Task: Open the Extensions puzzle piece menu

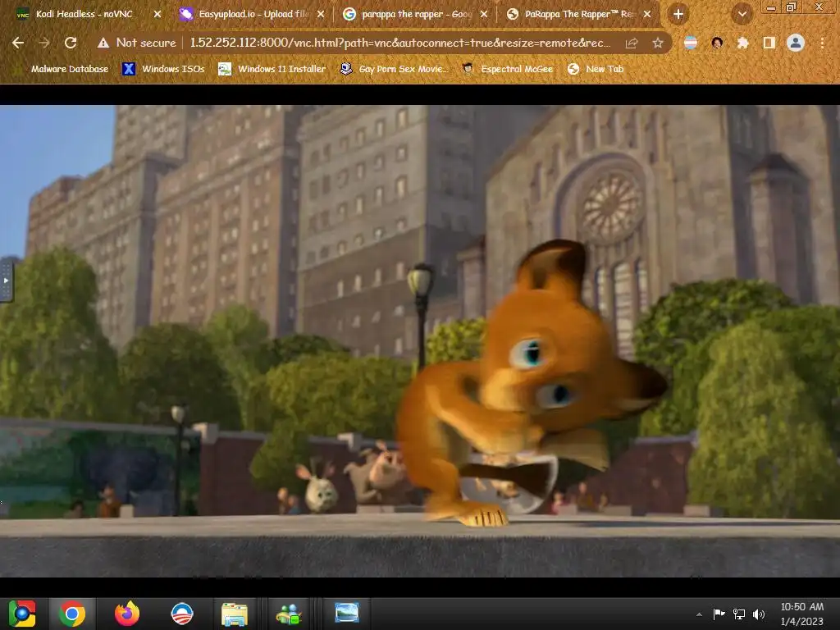Action: click(742, 43)
